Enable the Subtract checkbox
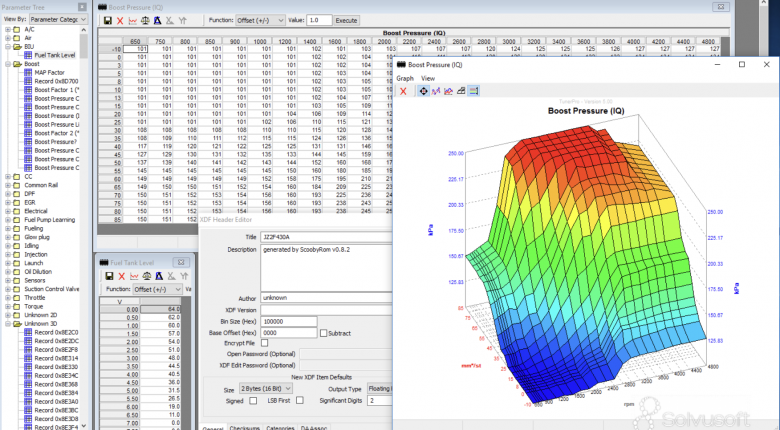The width and height of the screenshot is (780, 430). click(323, 333)
